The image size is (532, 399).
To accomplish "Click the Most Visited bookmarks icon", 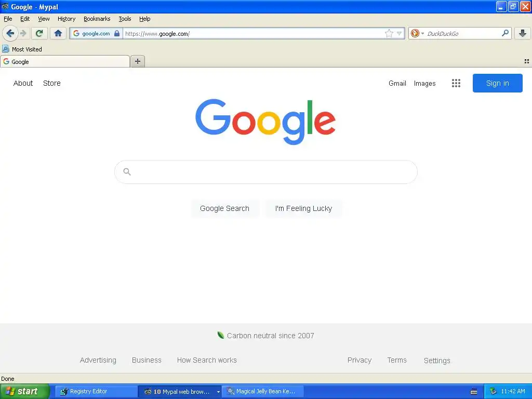I will pos(5,49).
